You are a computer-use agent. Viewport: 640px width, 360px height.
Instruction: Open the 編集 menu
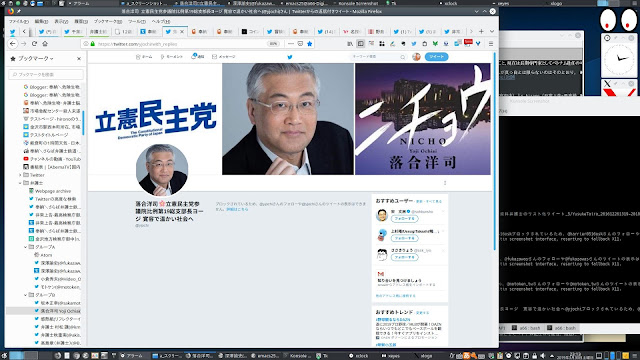[41, 21]
